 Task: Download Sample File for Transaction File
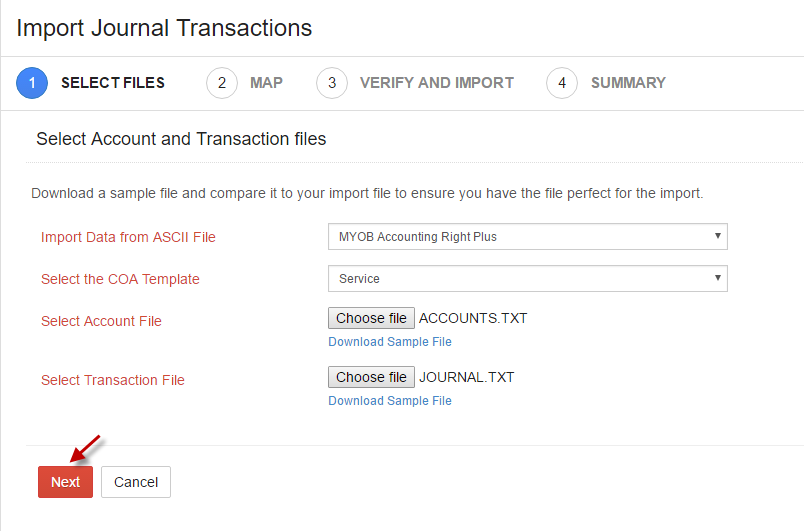click(390, 401)
